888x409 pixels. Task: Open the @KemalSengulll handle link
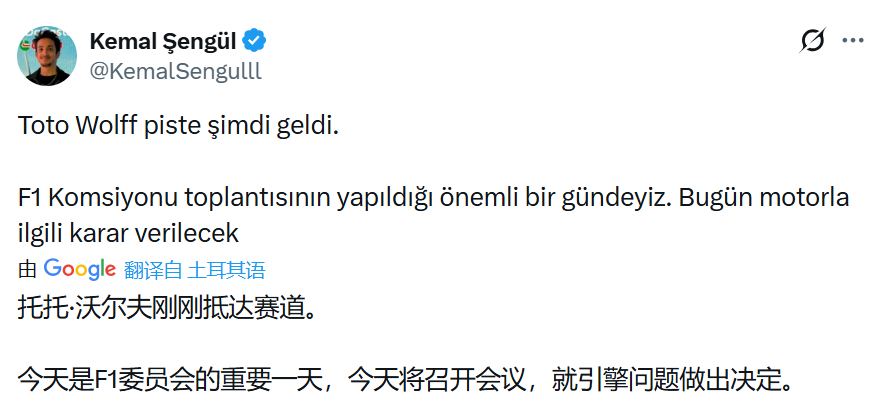(x=175, y=69)
